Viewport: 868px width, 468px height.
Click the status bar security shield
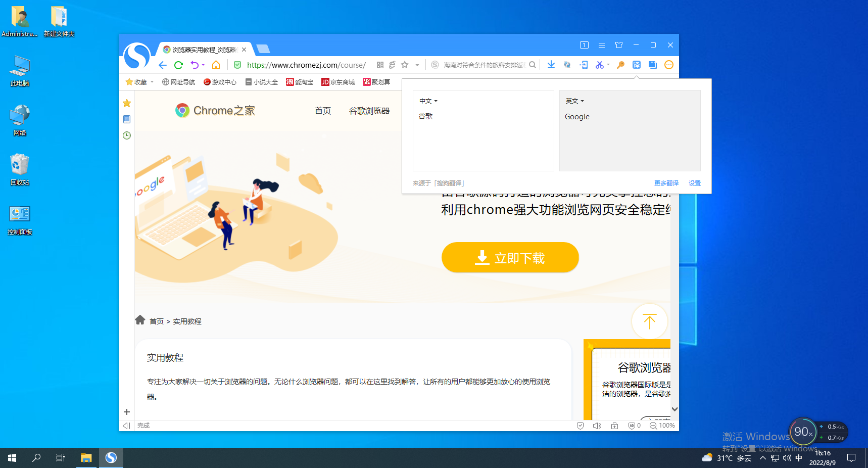(x=580, y=426)
